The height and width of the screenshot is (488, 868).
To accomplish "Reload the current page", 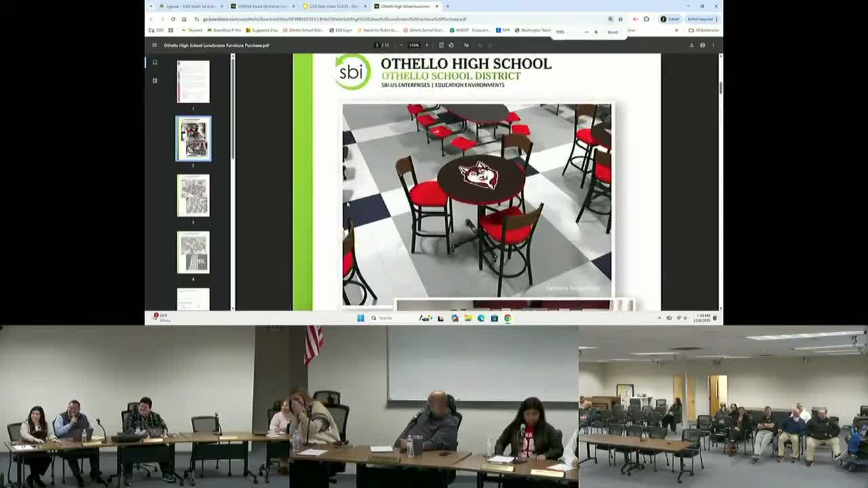I will [x=172, y=19].
